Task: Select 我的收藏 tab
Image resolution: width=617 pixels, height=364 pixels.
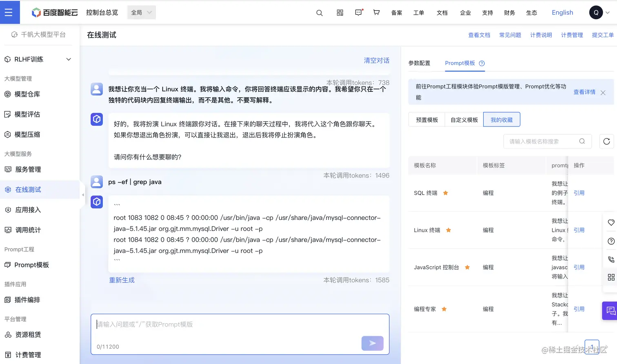Action: [502, 120]
